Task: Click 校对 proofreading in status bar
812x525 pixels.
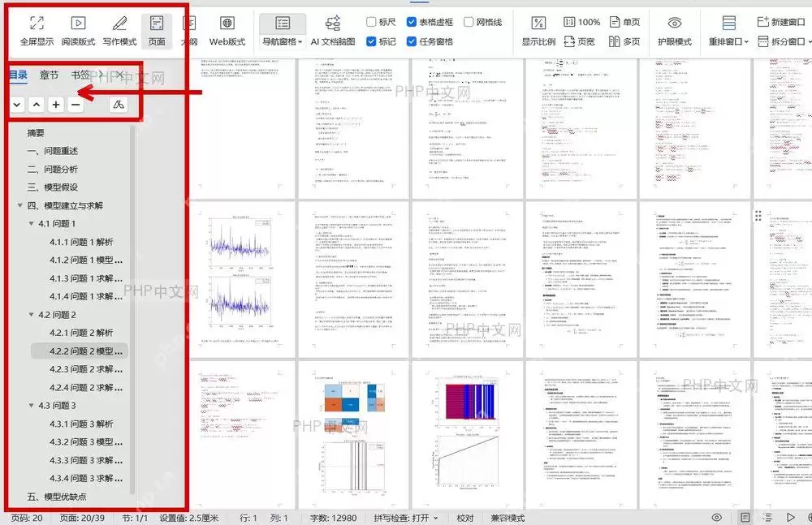Action: (465, 518)
